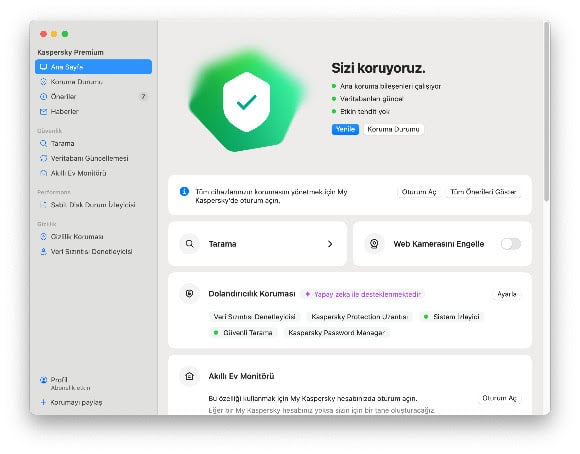
Task: Click the large green shield checkmark
Action: coord(247,102)
